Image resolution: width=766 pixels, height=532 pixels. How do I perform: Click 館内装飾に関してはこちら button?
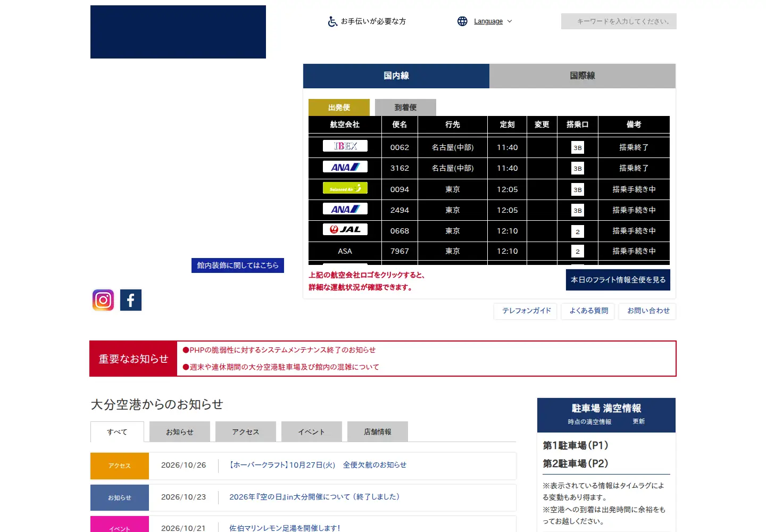pyautogui.click(x=238, y=265)
